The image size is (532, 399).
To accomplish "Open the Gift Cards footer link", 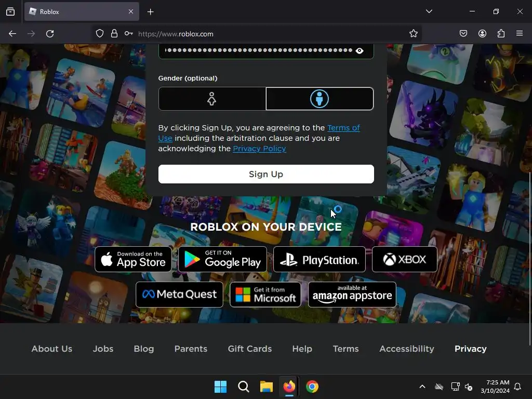I will click(x=250, y=349).
